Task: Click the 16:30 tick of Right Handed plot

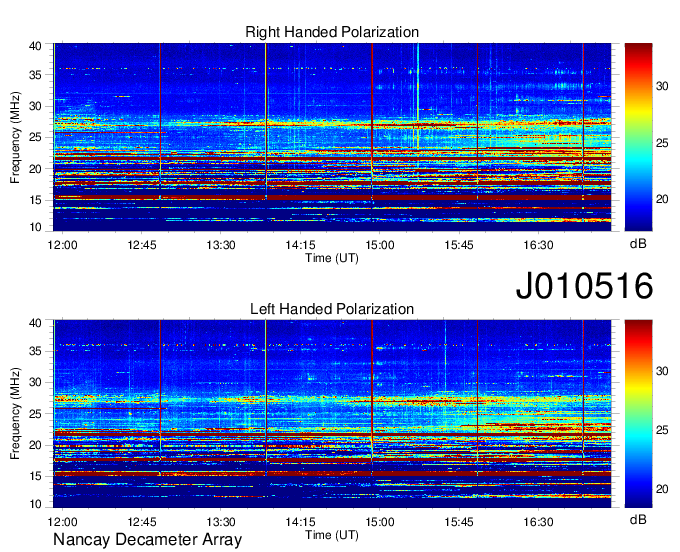Action: point(538,245)
